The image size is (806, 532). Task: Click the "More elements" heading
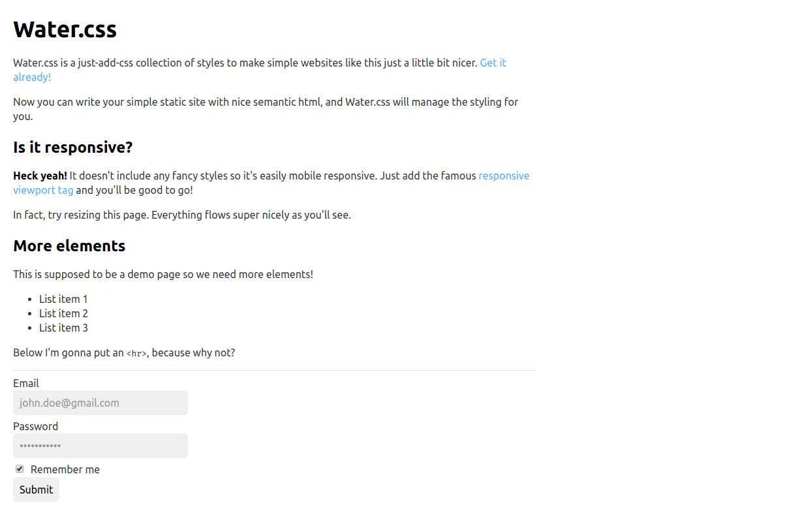coord(69,246)
